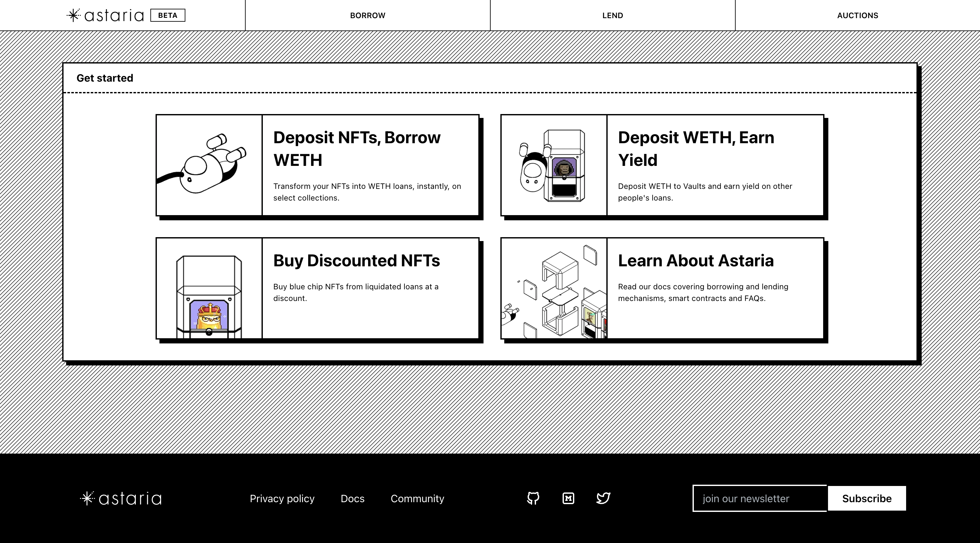980x543 pixels.
Task: Click the robot illustration on borrow card
Action: pyautogui.click(x=209, y=165)
